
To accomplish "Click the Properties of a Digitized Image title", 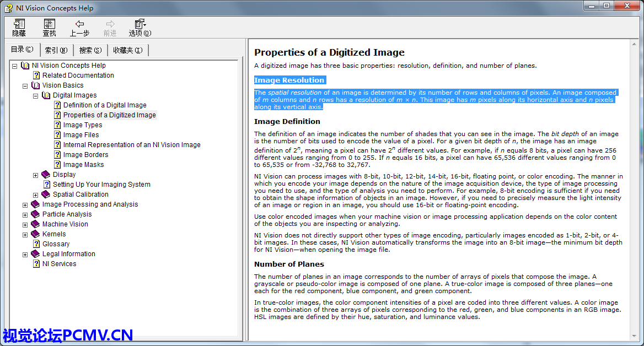I will coord(329,52).
